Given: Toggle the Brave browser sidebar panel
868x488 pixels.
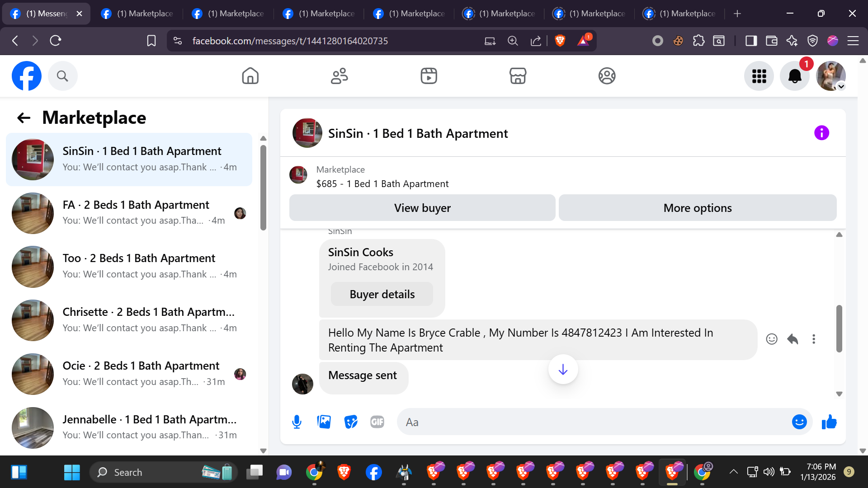Looking at the screenshot, I should pos(751,41).
